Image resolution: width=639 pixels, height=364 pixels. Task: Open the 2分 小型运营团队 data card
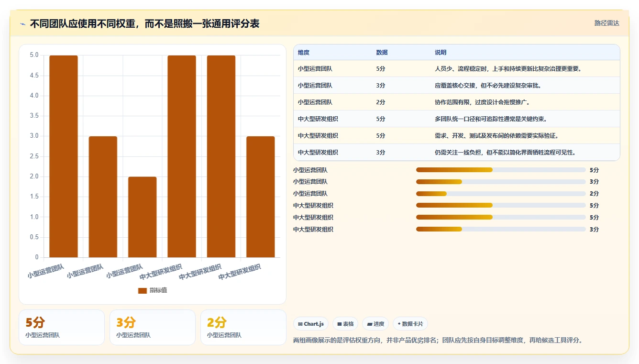[x=243, y=327]
